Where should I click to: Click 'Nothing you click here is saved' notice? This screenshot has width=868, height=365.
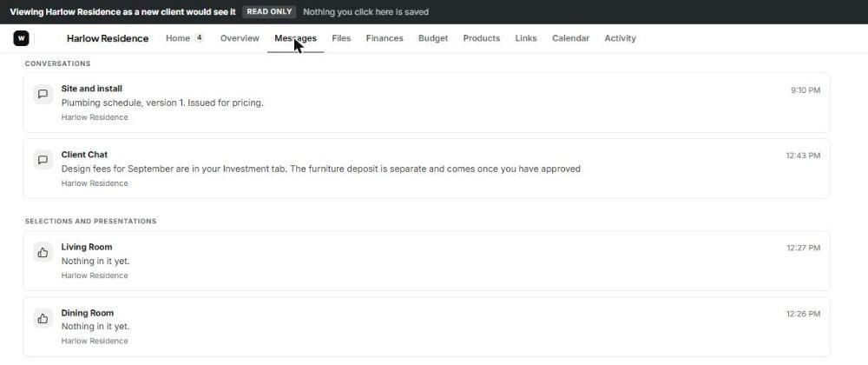point(366,11)
